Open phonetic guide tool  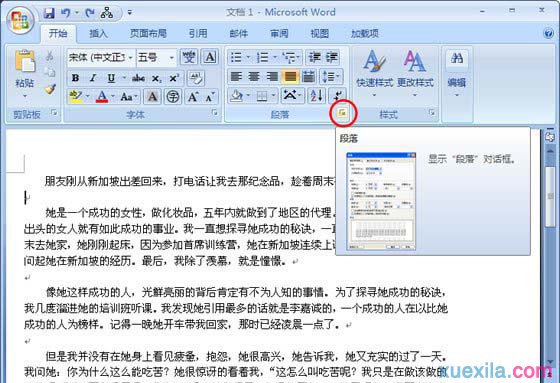tap(189, 57)
